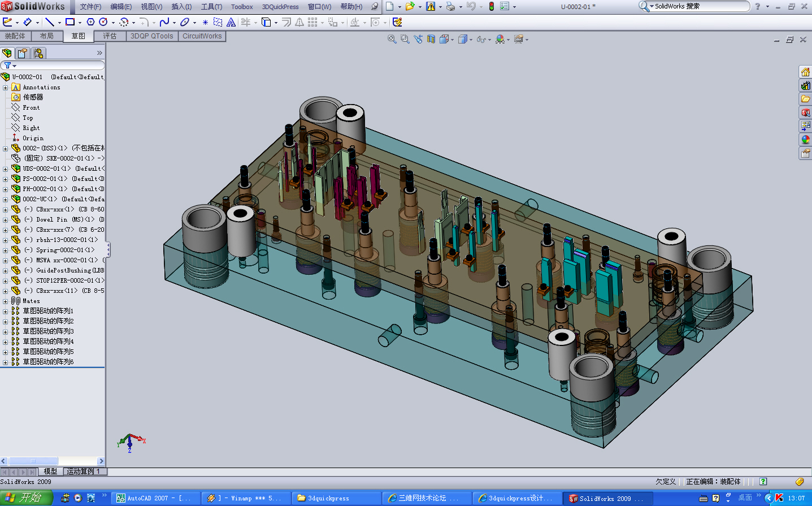Select the Sketch pencil tool
This screenshot has height=506, width=812.
tap(7, 22)
